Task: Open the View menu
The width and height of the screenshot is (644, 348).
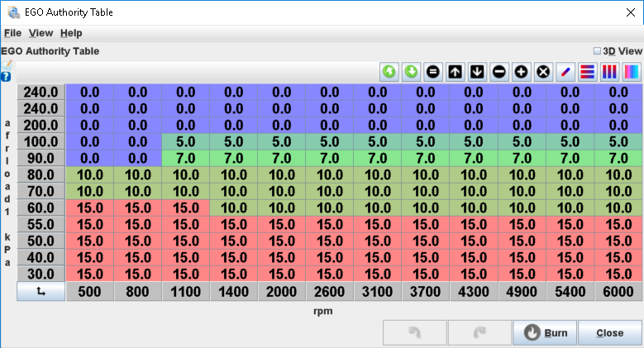Action: (41, 33)
